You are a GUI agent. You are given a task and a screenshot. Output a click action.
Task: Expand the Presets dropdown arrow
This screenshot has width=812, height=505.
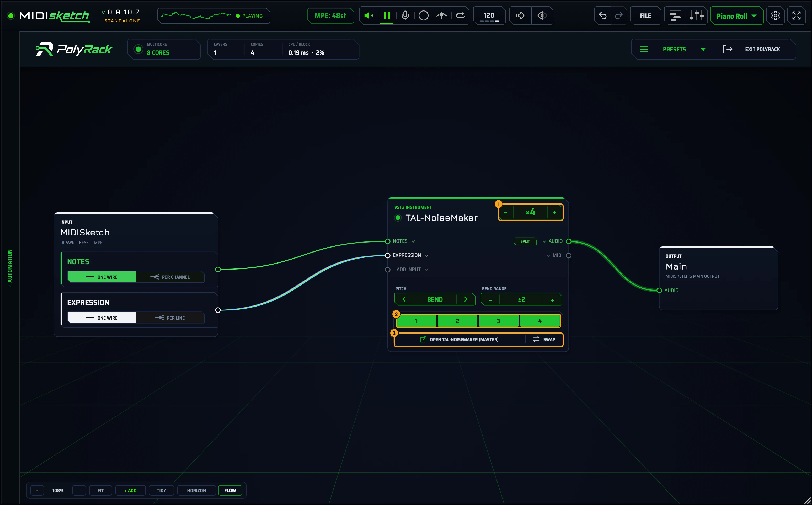coord(703,50)
